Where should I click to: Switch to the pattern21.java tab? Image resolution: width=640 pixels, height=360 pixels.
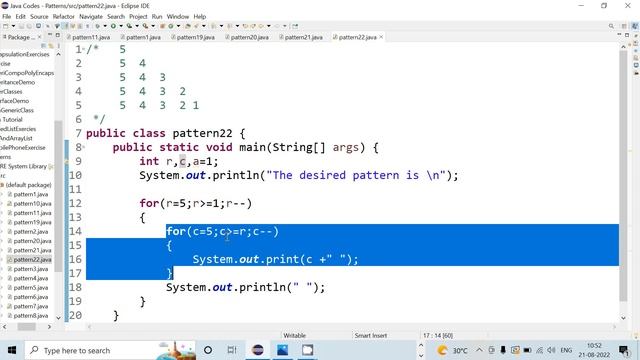(x=301, y=37)
